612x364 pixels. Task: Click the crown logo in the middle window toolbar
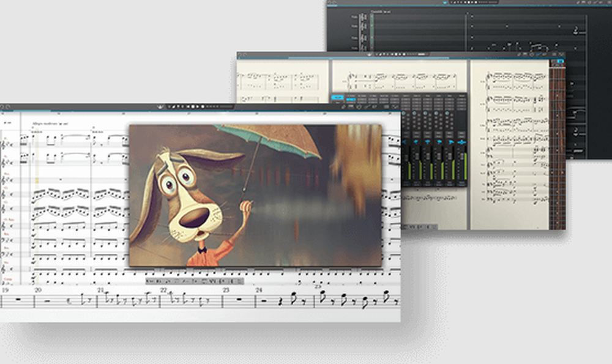point(369,54)
